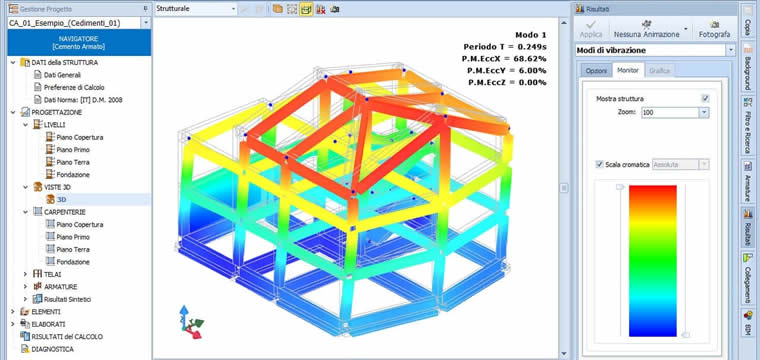Switch to the Monitor tab

(628, 71)
